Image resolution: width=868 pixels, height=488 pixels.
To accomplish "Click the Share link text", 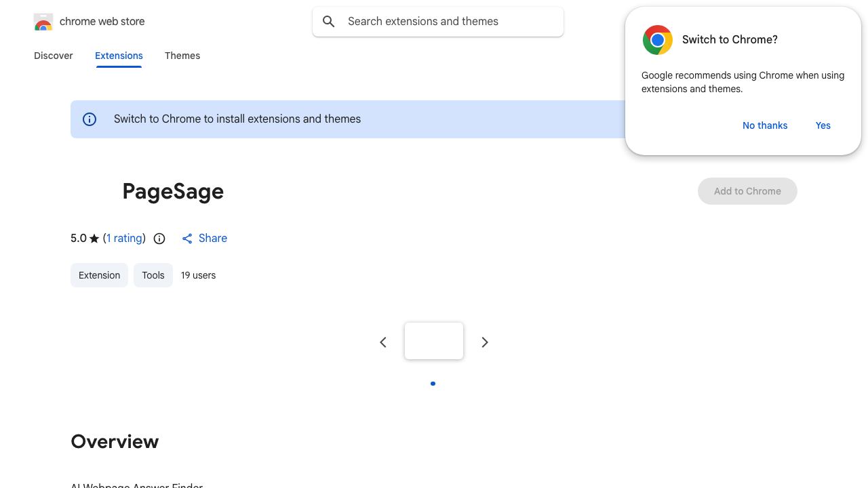I will click(x=213, y=239).
